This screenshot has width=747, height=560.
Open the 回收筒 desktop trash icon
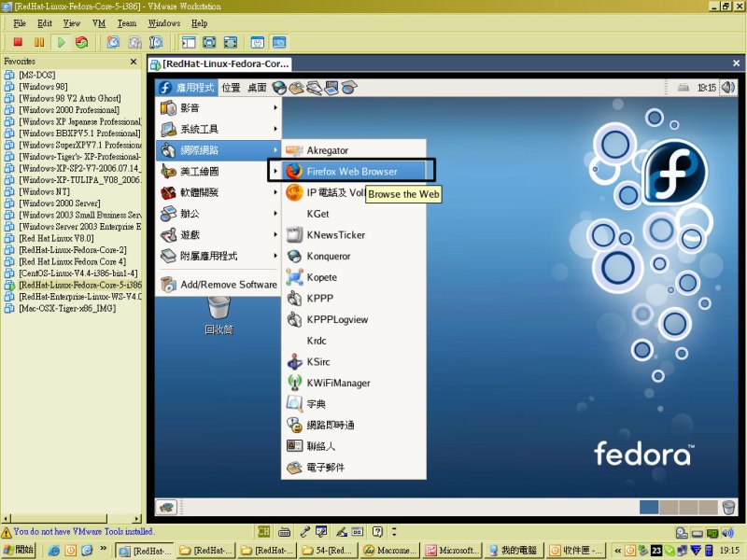coord(218,315)
